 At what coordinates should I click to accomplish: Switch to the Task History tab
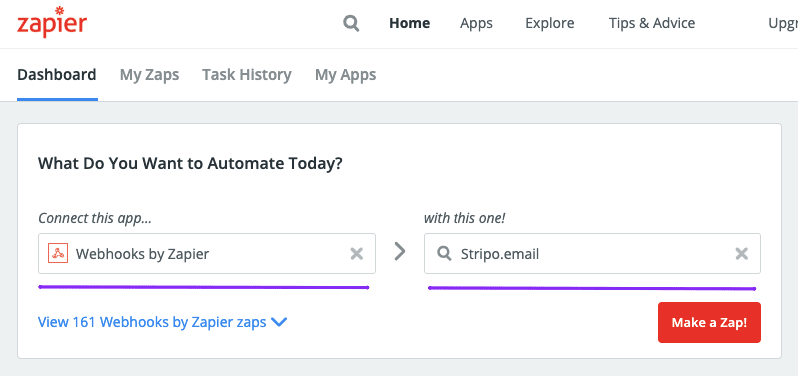pos(247,75)
